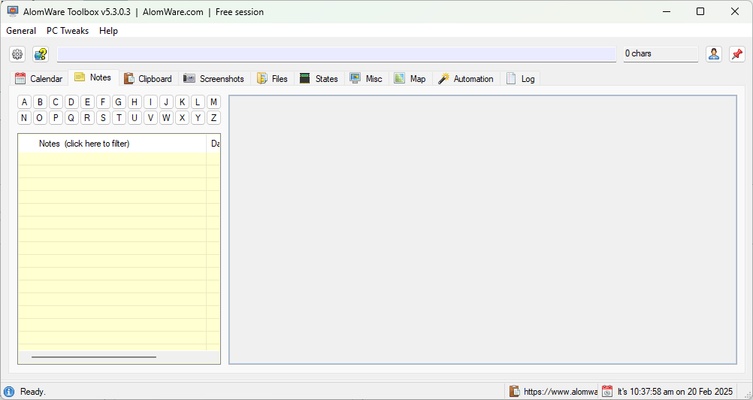This screenshot has height=400, width=753.
Task: Go to the States tab
Action: pyautogui.click(x=319, y=79)
